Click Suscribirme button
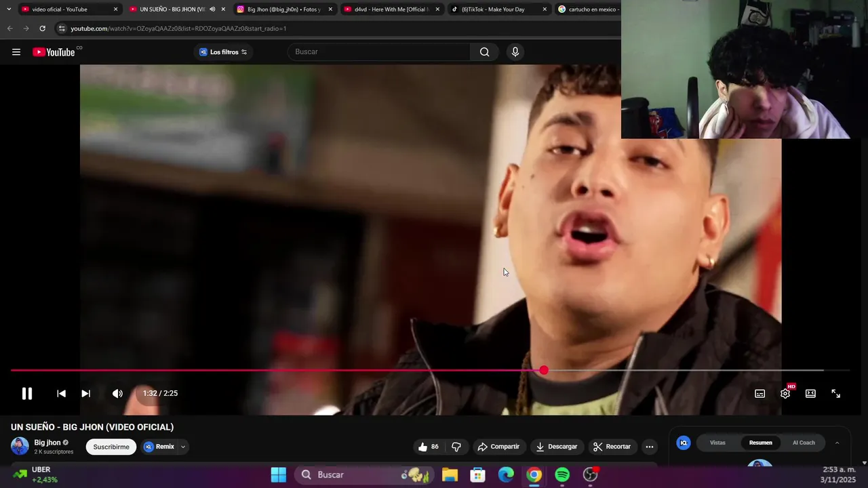This screenshot has width=868, height=488. [x=111, y=447]
